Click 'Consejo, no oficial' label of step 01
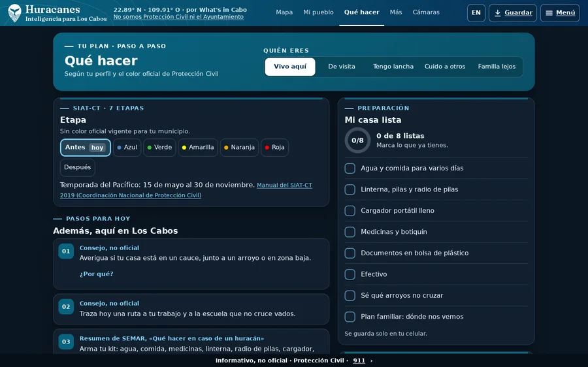The height and width of the screenshot is (367, 588). coord(109,247)
